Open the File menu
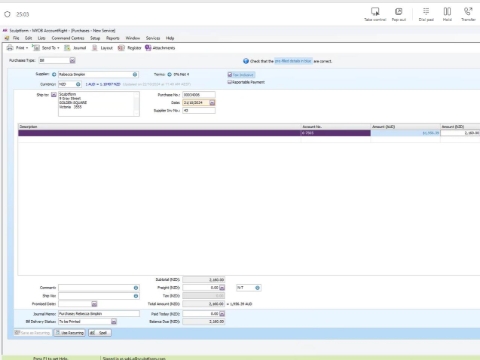Screen dimensions: 480x360 (16, 38)
